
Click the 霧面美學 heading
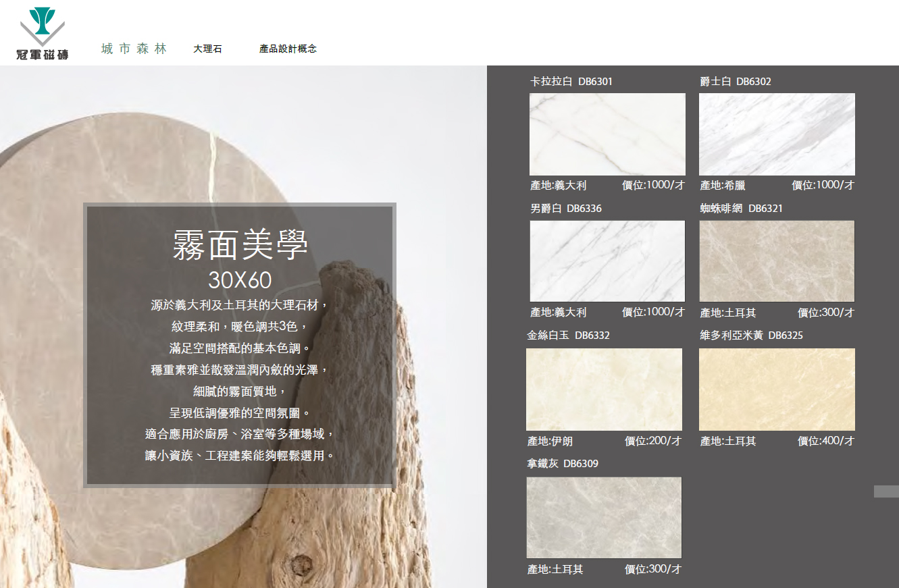[240, 245]
